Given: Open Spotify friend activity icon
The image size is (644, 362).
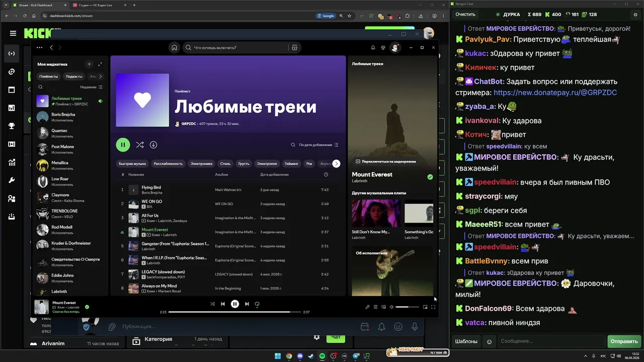Looking at the screenshot, I should tap(383, 48).
